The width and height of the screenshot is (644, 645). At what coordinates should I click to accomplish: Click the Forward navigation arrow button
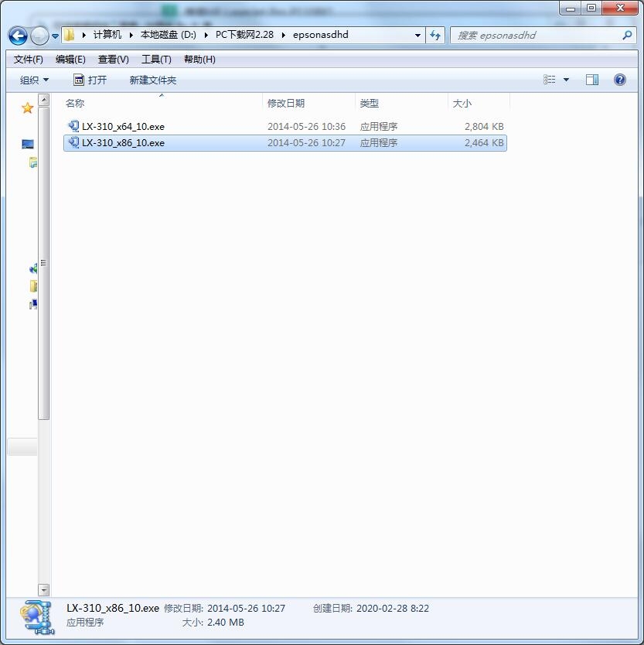click(40, 36)
